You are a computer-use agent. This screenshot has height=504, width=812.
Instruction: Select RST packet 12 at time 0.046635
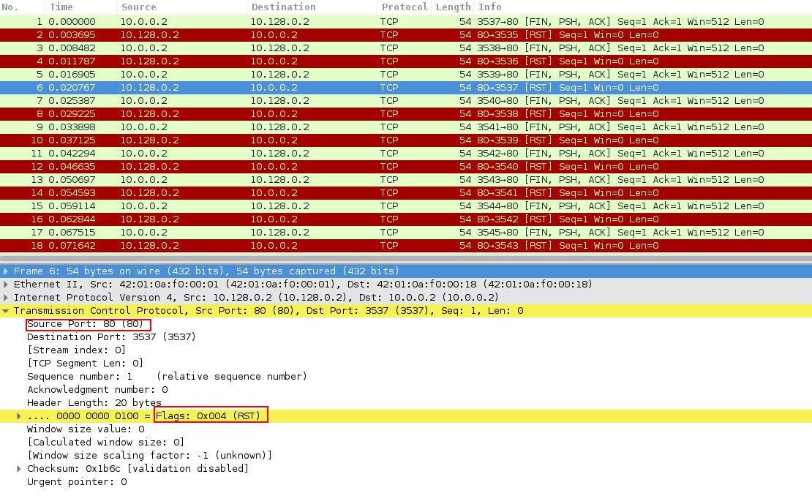click(x=406, y=167)
